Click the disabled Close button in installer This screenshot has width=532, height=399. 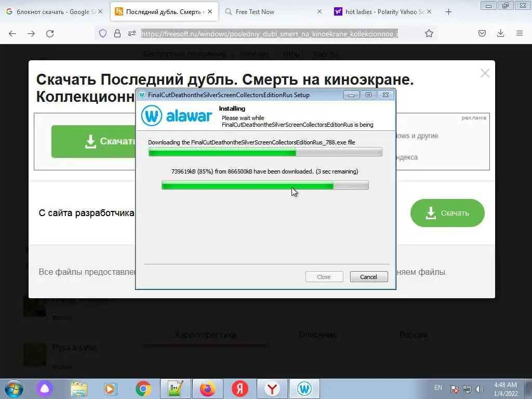click(324, 277)
